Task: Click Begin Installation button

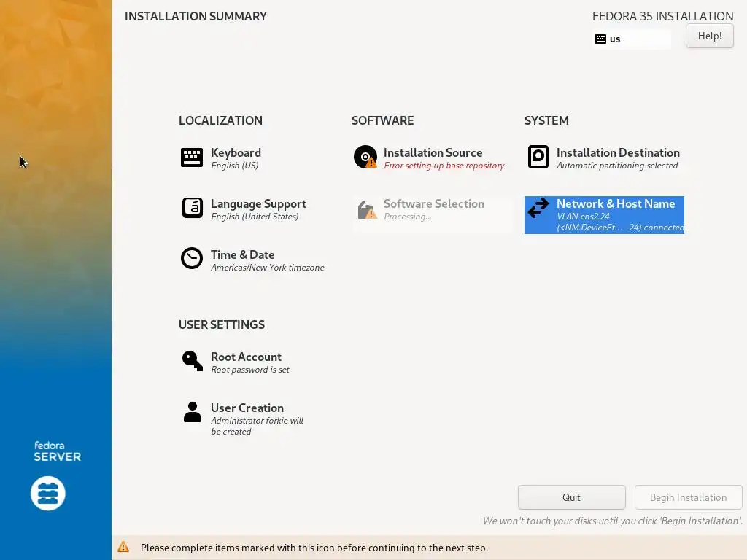Action: point(689,497)
